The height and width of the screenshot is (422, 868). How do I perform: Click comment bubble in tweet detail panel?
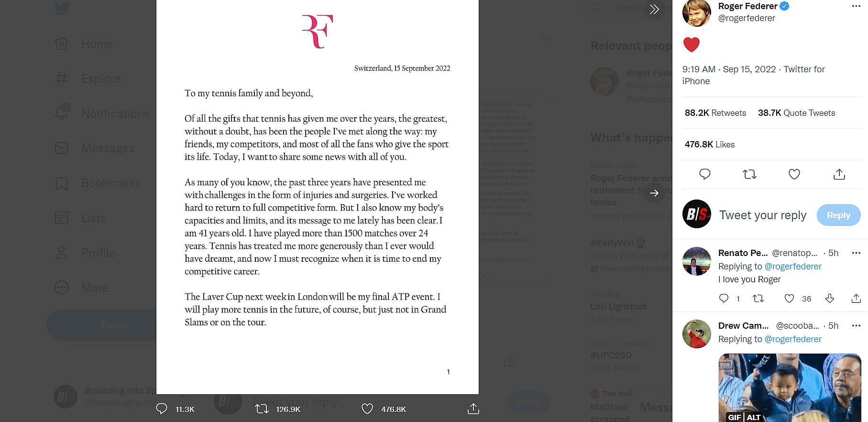click(x=704, y=174)
